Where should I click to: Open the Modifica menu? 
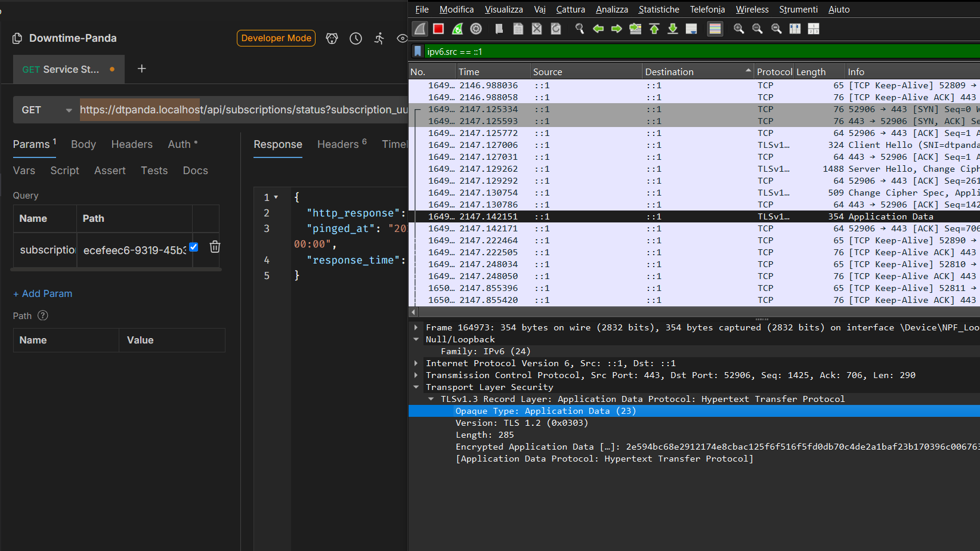click(x=456, y=10)
